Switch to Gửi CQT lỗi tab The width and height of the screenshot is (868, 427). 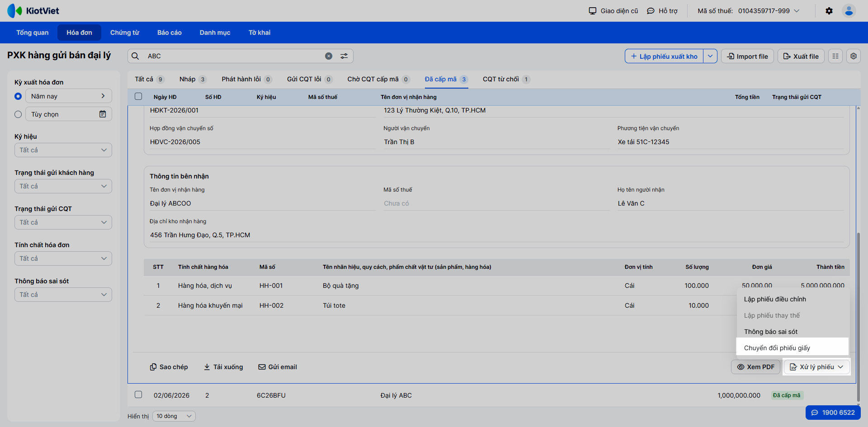[x=310, y=79]
